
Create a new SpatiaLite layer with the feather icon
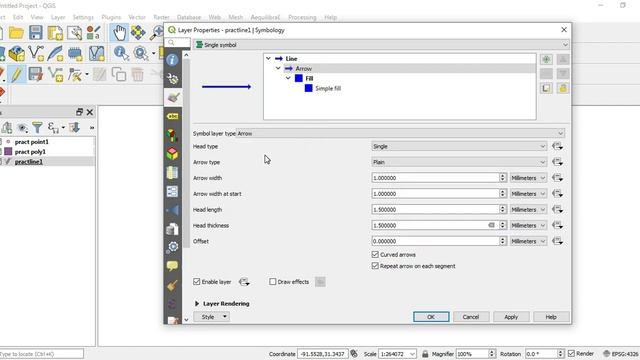[55, 53]
